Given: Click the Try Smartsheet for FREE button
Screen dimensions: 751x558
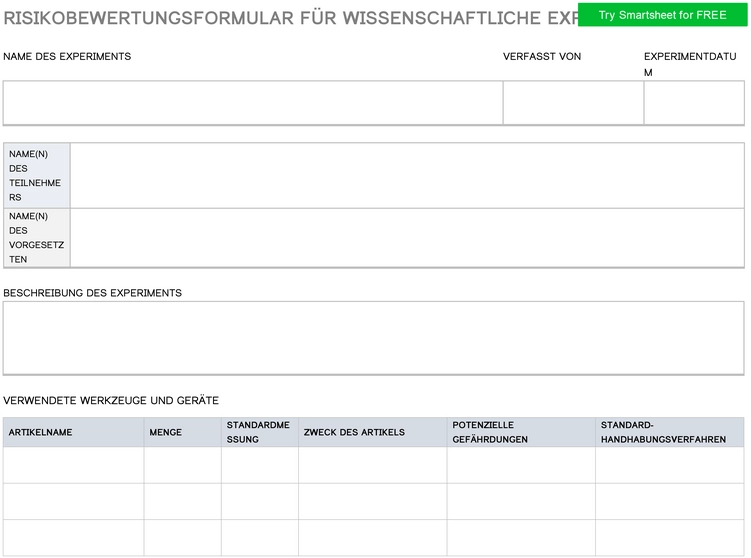Looking at the screenshot, I should click(662, 15).
